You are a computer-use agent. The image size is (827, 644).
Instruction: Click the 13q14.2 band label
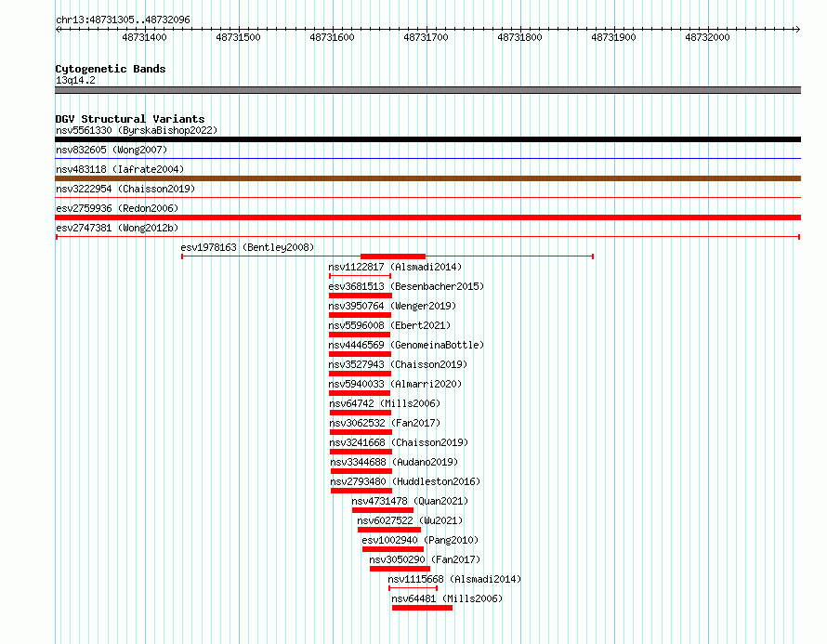[x=75, y=80]
